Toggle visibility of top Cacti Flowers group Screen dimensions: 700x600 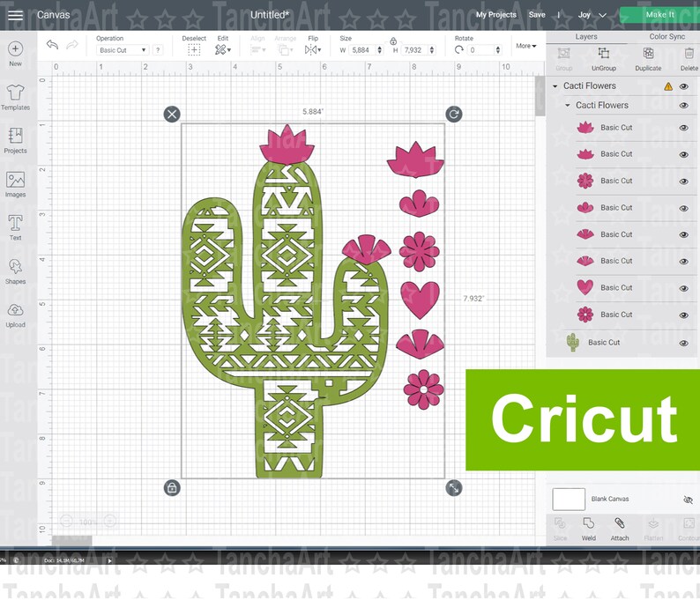pos(684,86)
